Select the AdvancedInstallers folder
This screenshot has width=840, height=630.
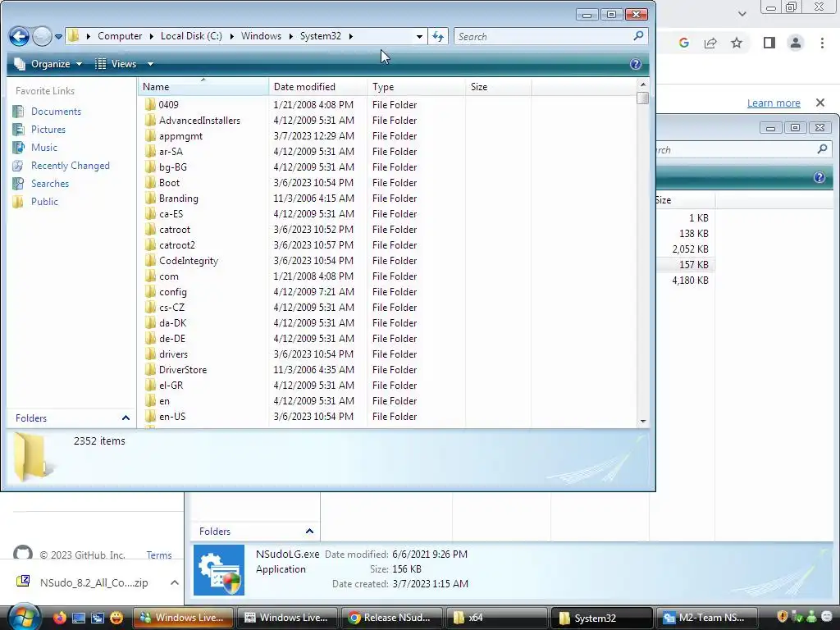199,121
